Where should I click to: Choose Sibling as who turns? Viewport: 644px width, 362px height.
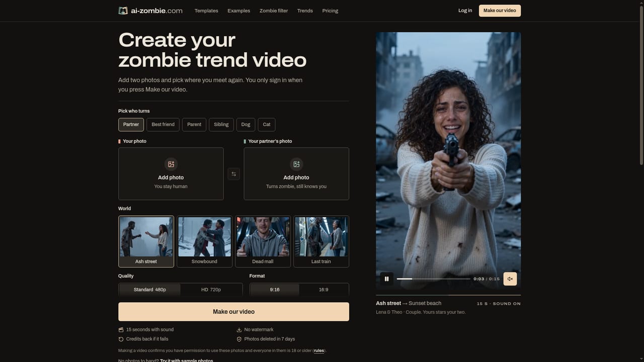[x=221, y=125]
